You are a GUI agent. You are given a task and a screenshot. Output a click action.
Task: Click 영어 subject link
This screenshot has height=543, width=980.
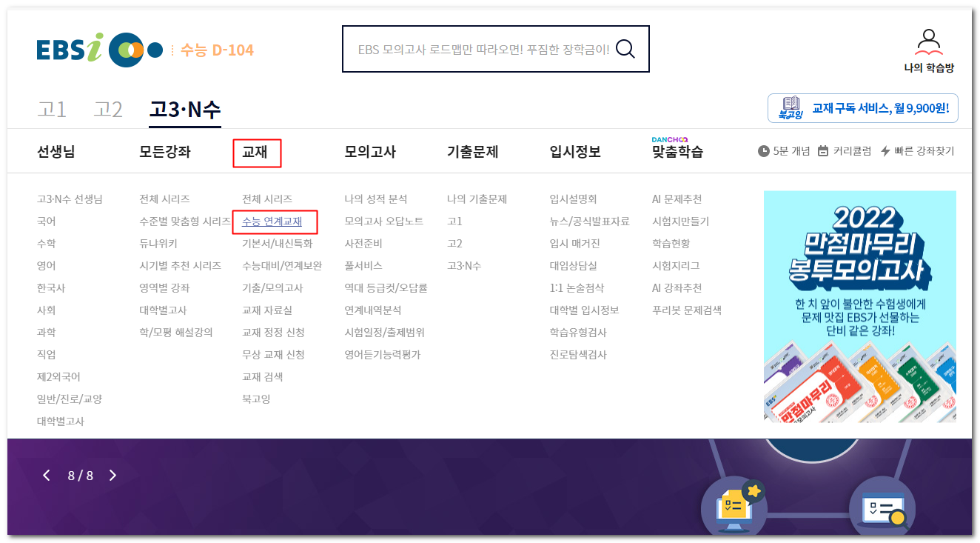coord(47,266)
